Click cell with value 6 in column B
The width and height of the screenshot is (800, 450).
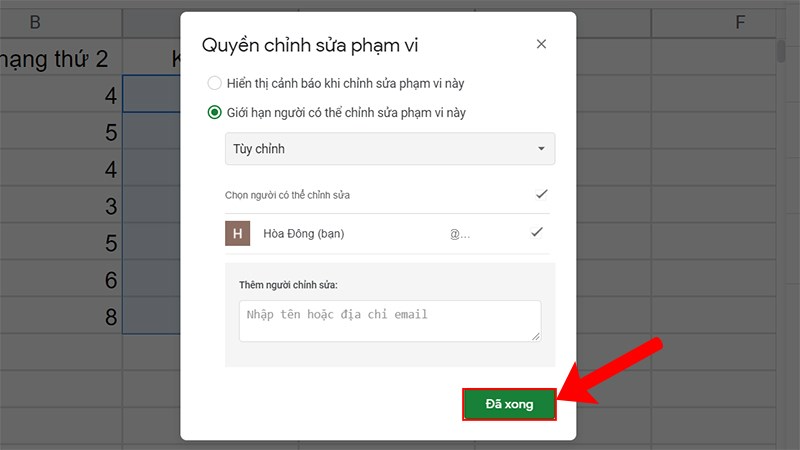pyautogui.click(x=61, y=280)
